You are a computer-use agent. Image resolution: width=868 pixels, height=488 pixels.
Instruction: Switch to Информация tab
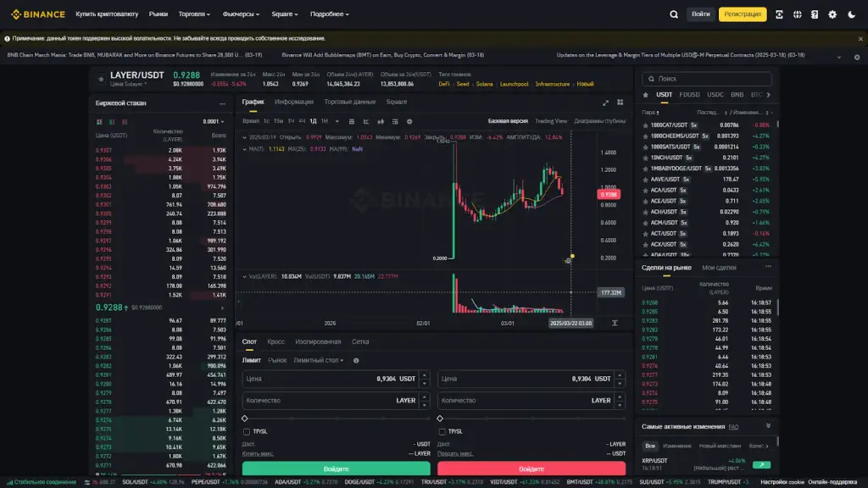pos(294,102)
